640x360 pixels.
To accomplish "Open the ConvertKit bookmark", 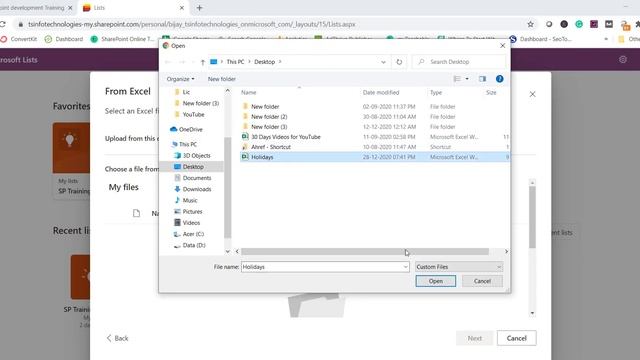I will (x=19, y=39).
